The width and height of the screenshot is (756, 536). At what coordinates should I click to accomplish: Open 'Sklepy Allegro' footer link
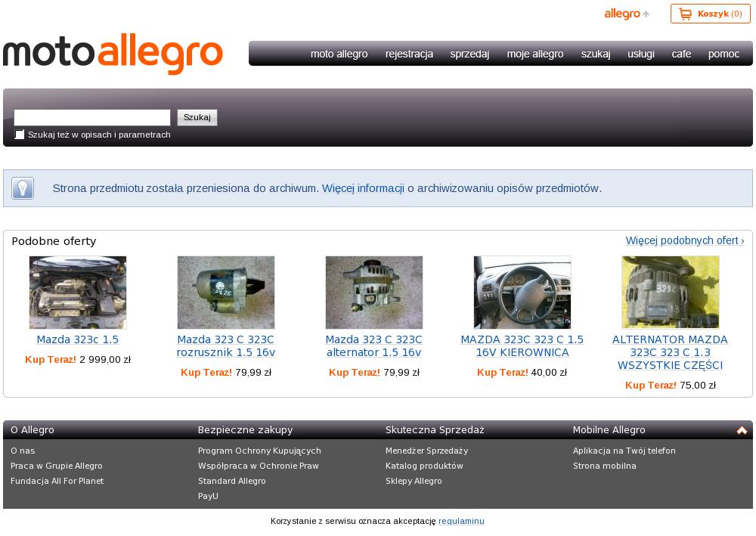coord(414,481)
